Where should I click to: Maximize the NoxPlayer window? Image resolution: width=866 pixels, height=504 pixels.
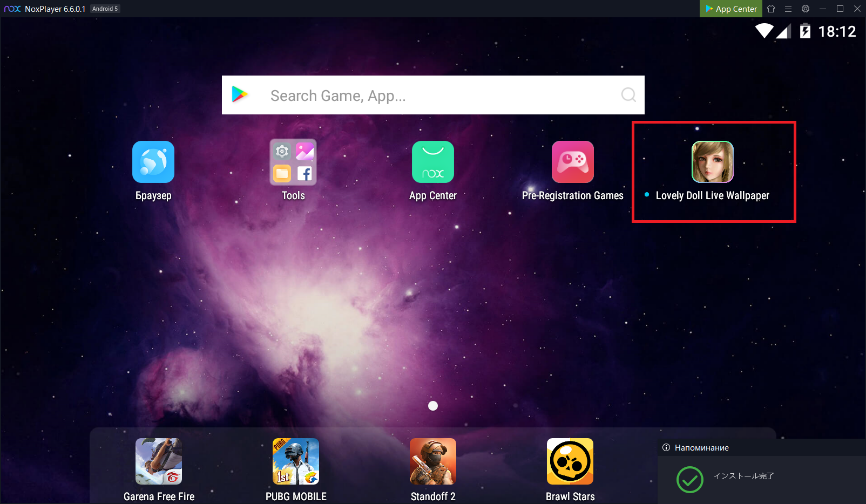point(840,9)
